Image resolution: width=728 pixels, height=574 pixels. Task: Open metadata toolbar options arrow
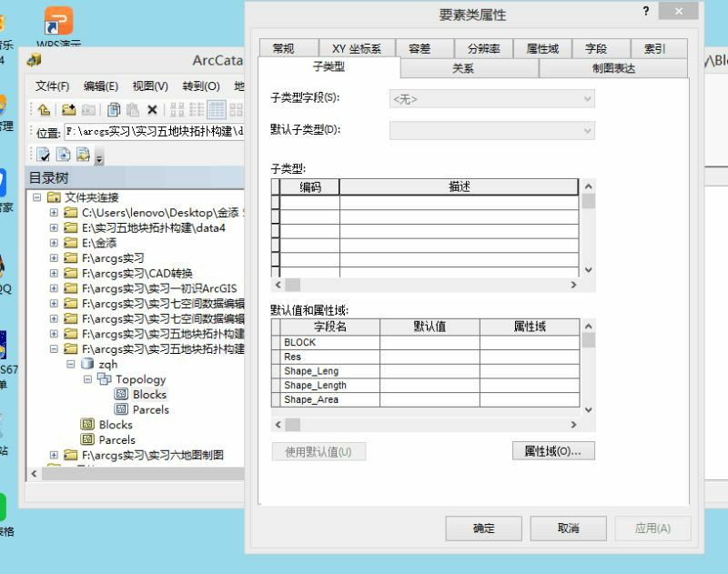99,158
